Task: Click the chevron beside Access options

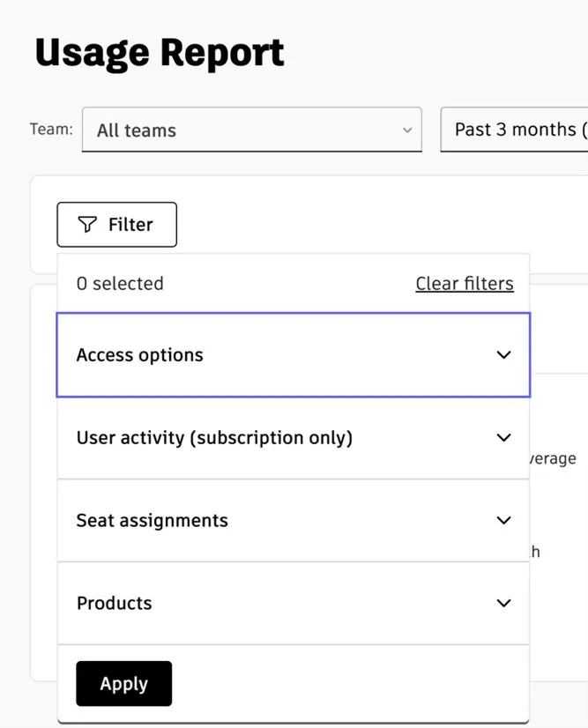Action: [503, 355]
